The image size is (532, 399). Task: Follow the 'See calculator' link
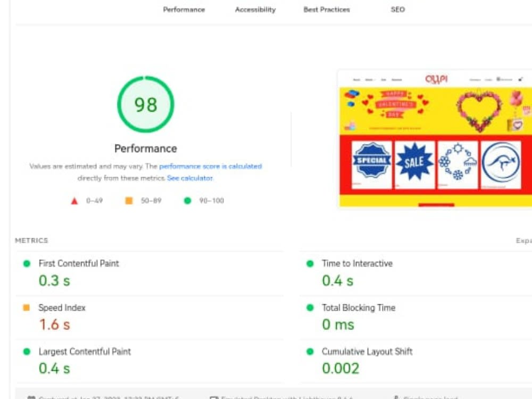[x=190, y=178]
